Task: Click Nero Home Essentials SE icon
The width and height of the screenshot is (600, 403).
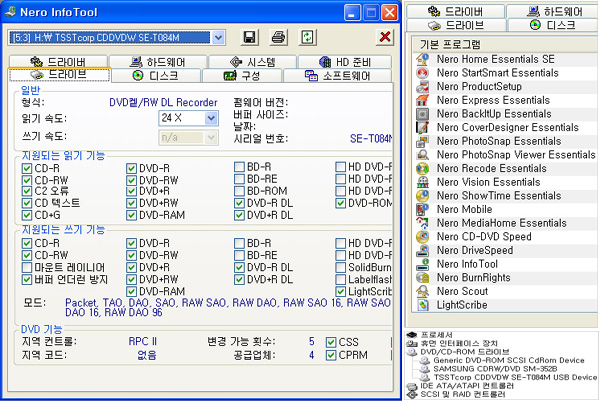Action: click(x=422, y=59)
